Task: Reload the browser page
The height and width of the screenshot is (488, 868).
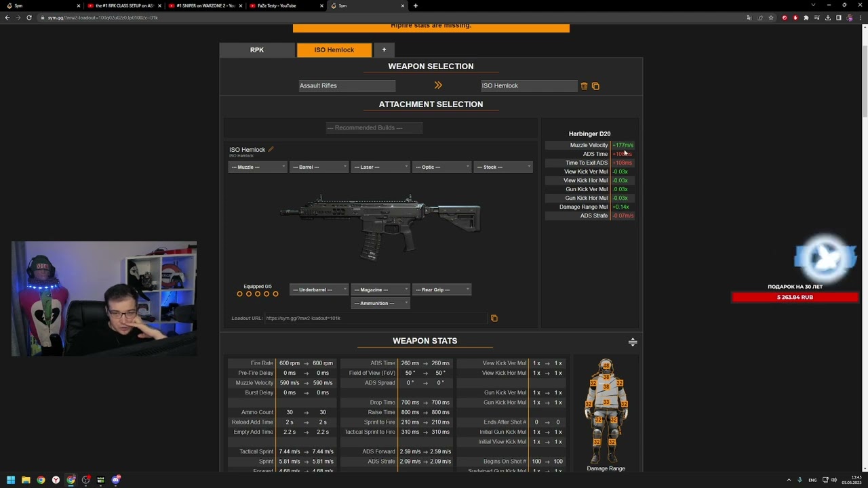Action: click(x=29, y=18)
